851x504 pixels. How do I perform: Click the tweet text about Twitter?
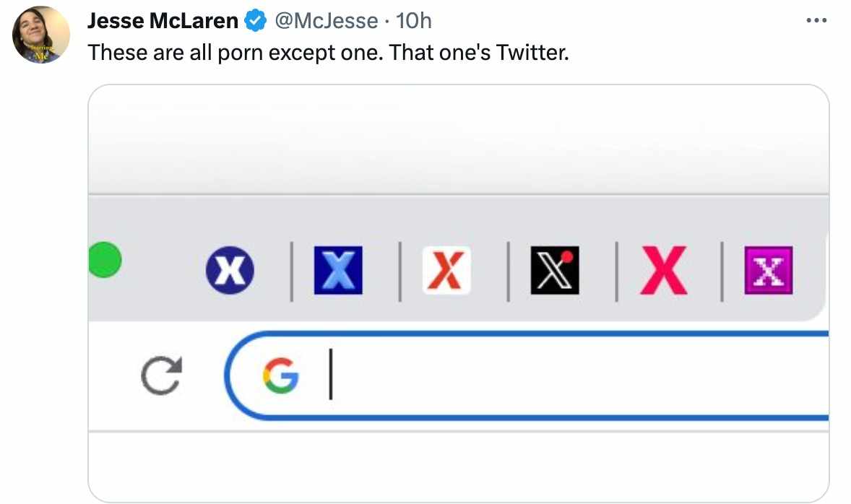point(329,53)
